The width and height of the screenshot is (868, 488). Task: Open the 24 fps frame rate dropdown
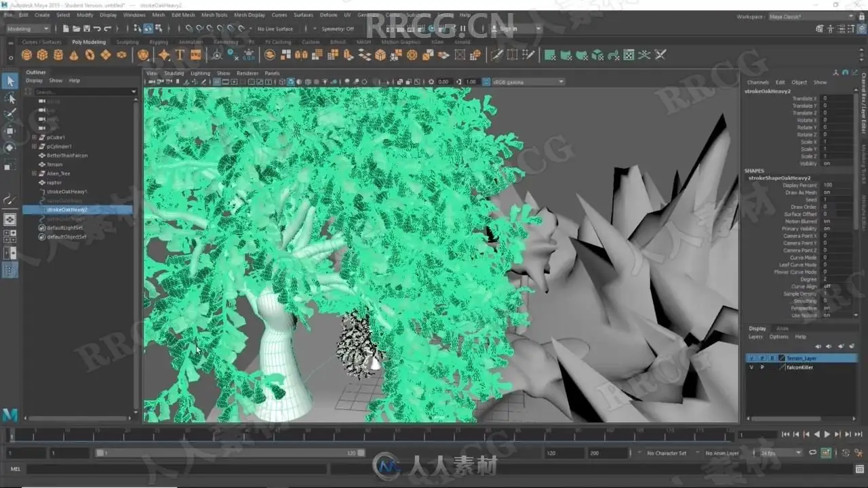coord(781,453)
